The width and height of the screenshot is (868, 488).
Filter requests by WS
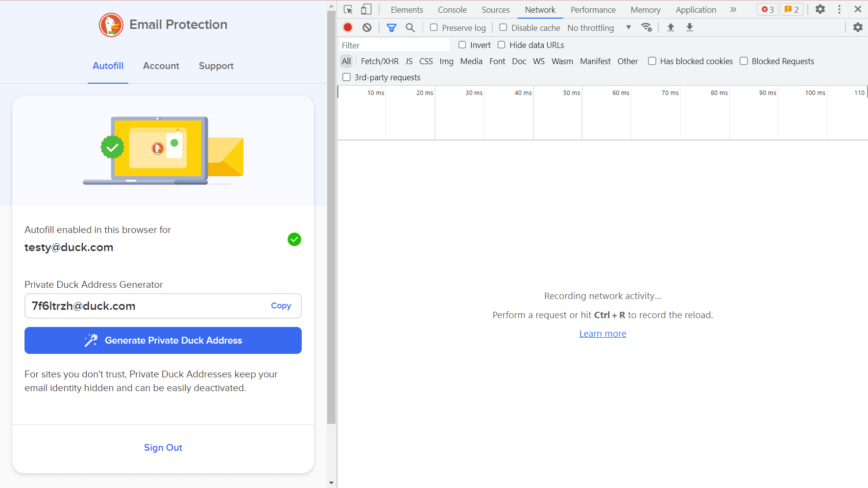[x=539, y=61]
